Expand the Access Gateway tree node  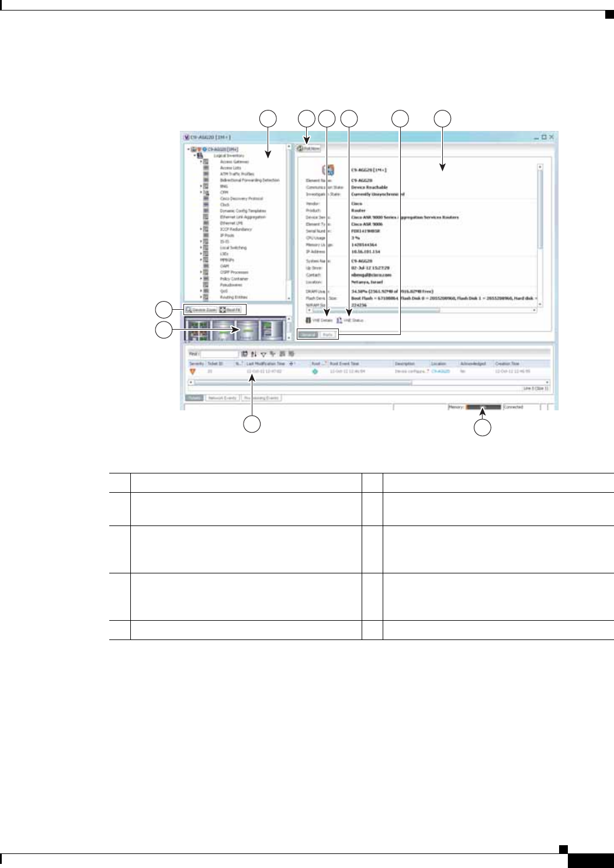201,162
